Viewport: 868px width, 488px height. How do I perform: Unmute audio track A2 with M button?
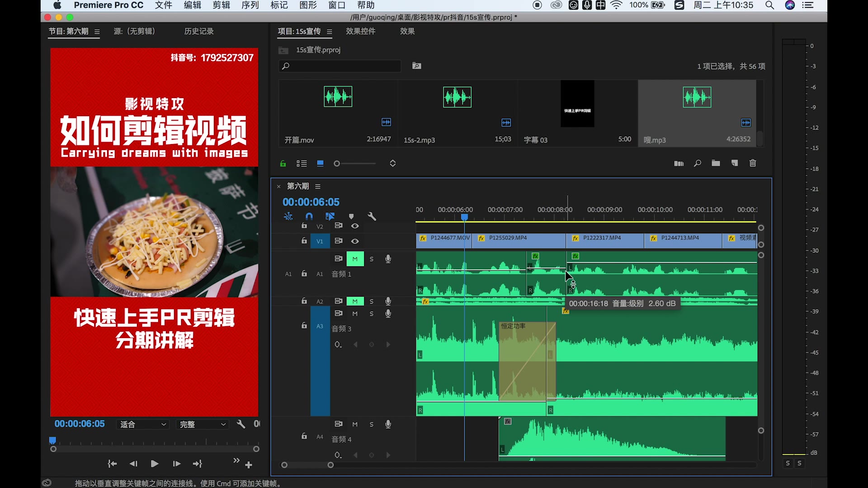pos(355,301)
